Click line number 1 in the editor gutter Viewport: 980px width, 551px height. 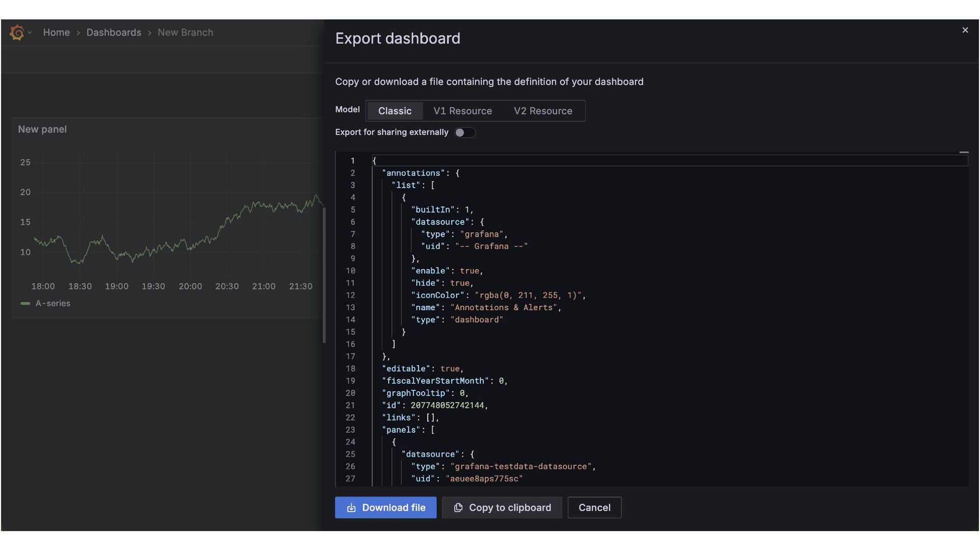pos(352,161)
